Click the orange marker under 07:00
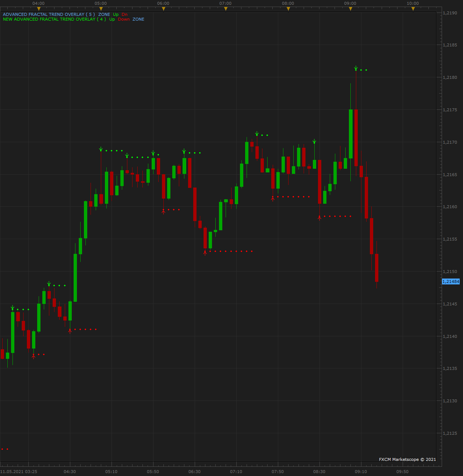 click(x=226, y=9)
